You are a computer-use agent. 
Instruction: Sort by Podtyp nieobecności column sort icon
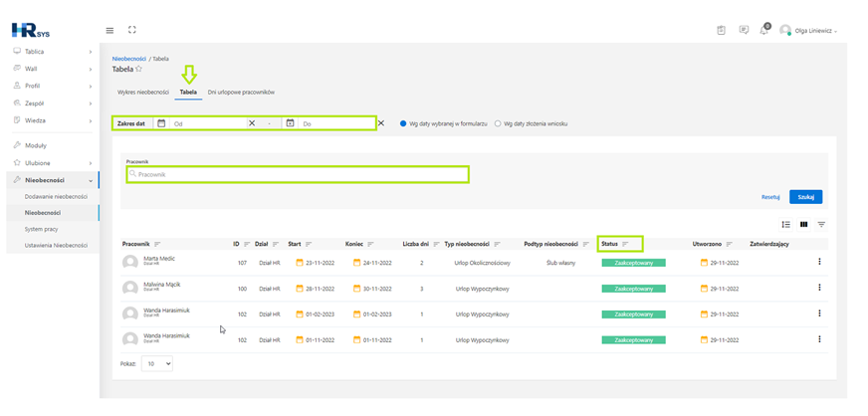(585, 244)
